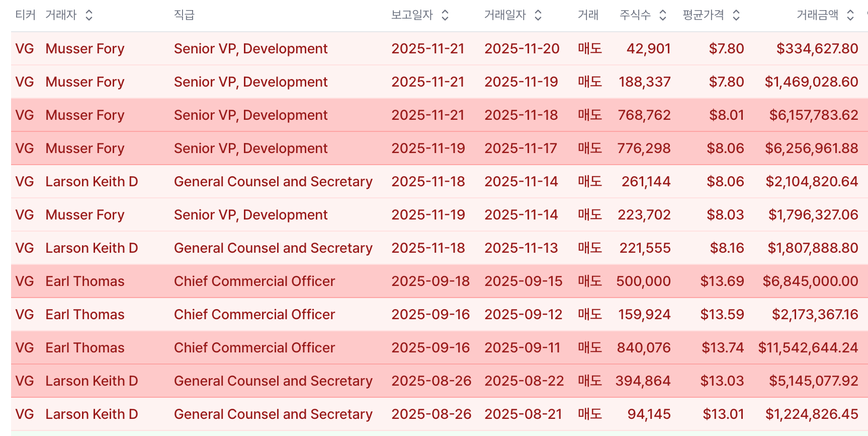Viewport: 868px width, 436px height.
Task: Open VG ticker in first row
Action: (x=25, y=48)
